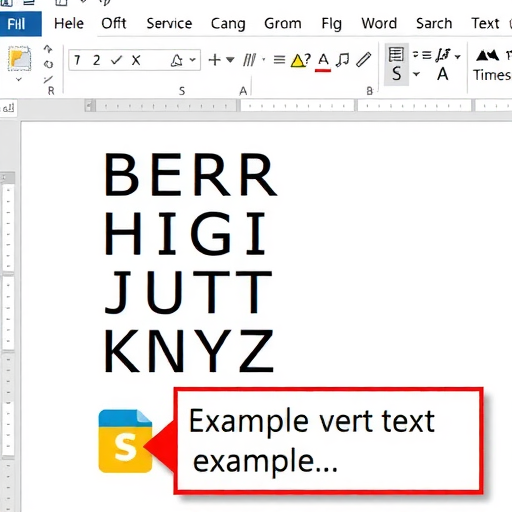Select the red underlined font color A

point(323,62)
